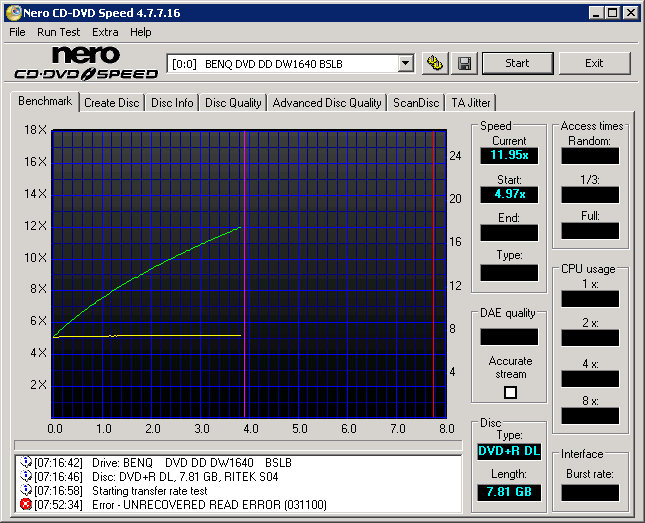Expand the BENQ drive selection dropdown
The image size is (645, 523).
point(405,63)
